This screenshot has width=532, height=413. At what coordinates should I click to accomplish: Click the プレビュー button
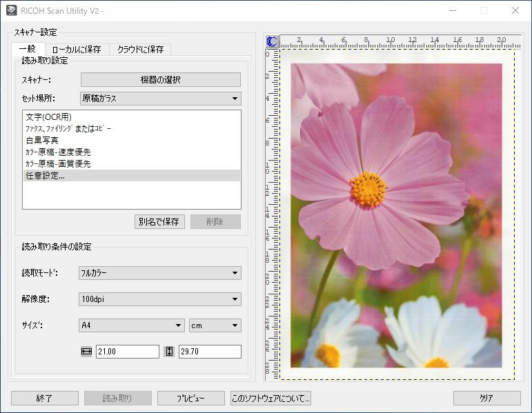click(191, 399)
